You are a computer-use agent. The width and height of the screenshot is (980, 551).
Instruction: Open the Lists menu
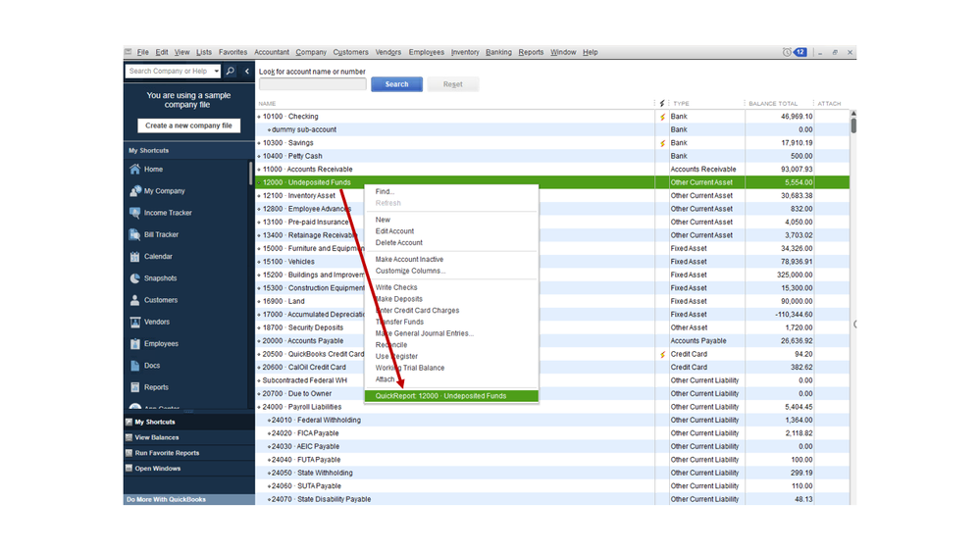coord(204,53)
